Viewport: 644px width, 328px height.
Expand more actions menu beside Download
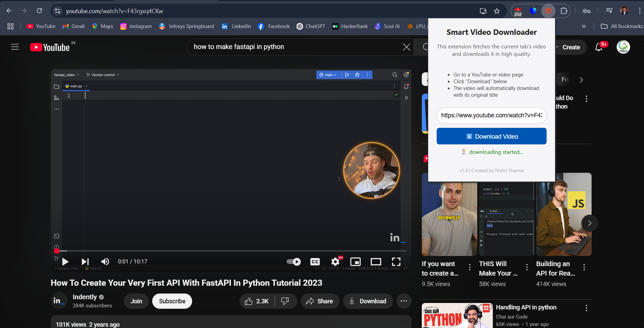pyautogui.click(x=404, y=301)
